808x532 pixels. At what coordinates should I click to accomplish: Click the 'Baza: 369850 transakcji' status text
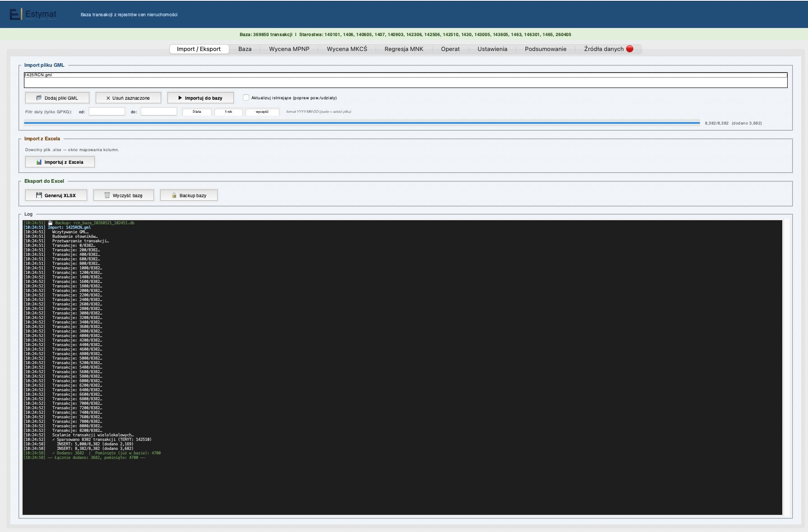pyautogui.click(x=266, y=34)
